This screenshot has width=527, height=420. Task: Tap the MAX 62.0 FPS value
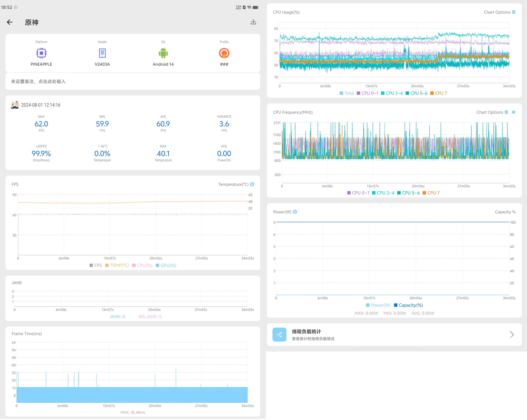pos(41,124)
